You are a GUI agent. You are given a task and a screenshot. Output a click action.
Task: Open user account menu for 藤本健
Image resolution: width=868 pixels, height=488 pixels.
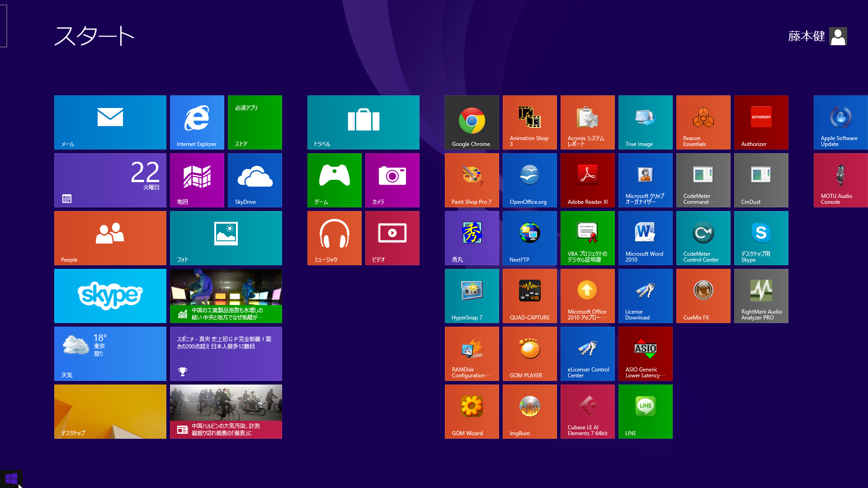point(817,36)
